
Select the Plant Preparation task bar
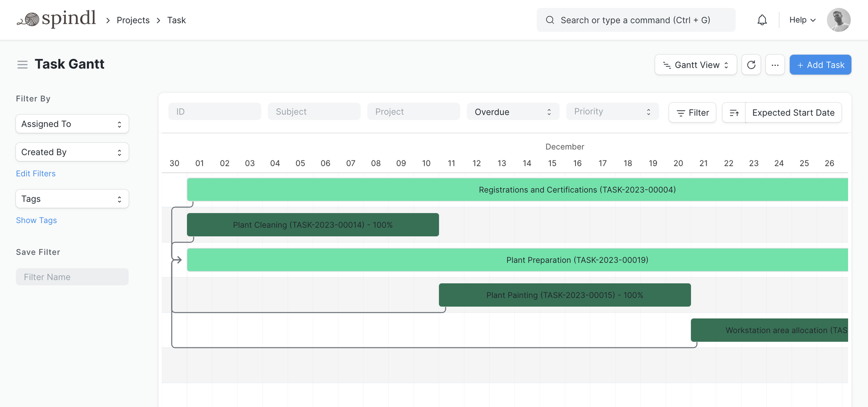(518, 260)
